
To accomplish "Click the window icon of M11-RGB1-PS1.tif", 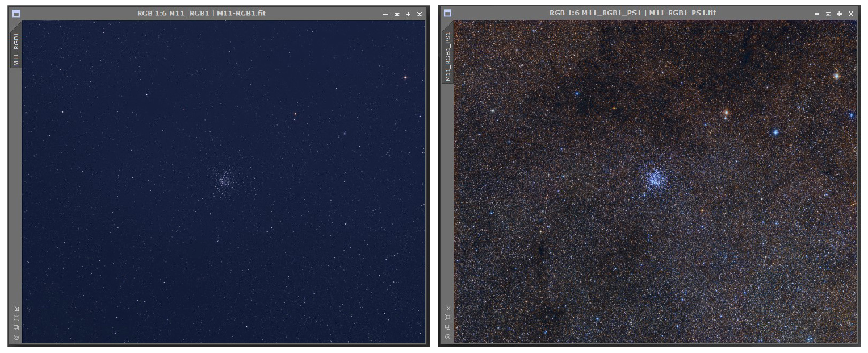I will [447, 13].
